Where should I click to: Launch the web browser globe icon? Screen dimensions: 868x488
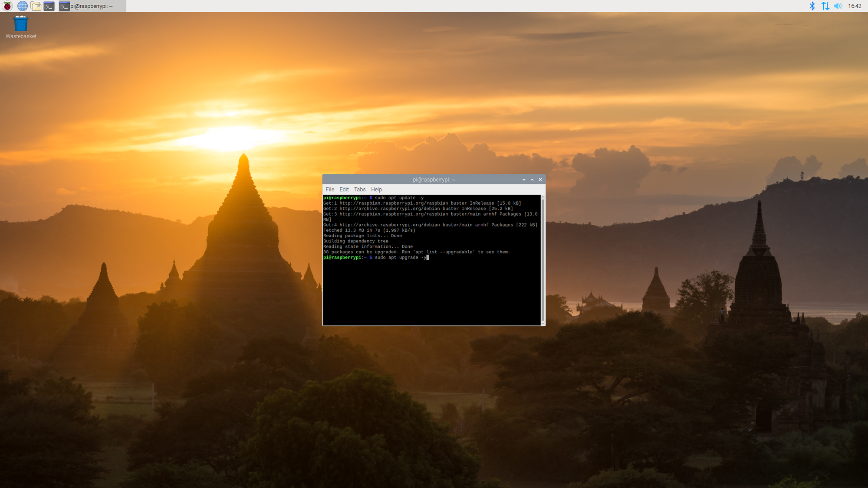pyautogui.click(x=22, y=6)
